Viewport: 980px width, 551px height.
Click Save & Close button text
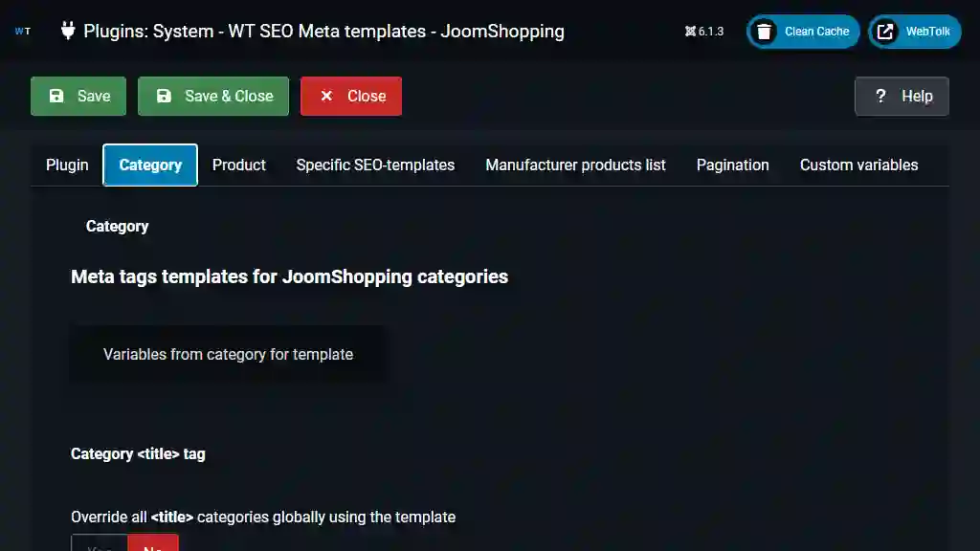pyautogui.click(x=229, y=97)
